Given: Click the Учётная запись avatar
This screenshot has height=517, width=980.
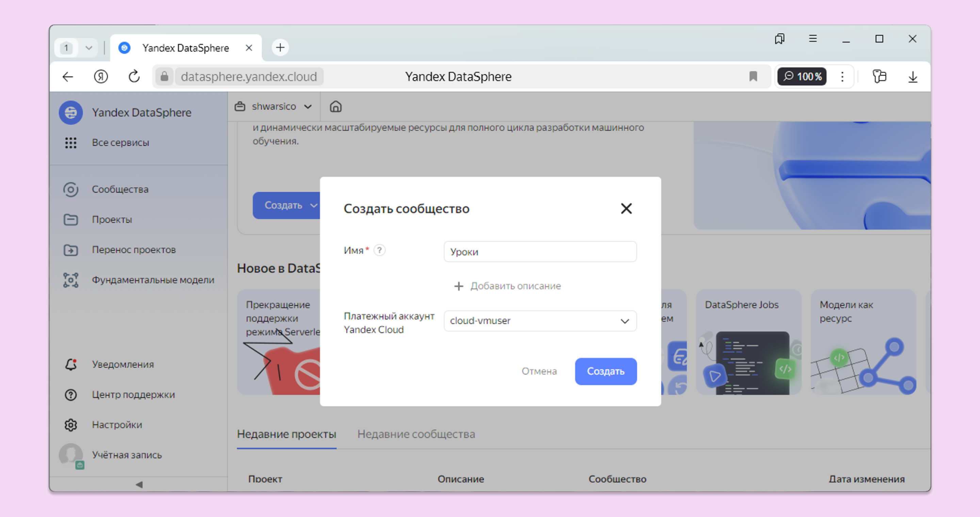Looking at the screenshot, I should [x=71, y=455].
